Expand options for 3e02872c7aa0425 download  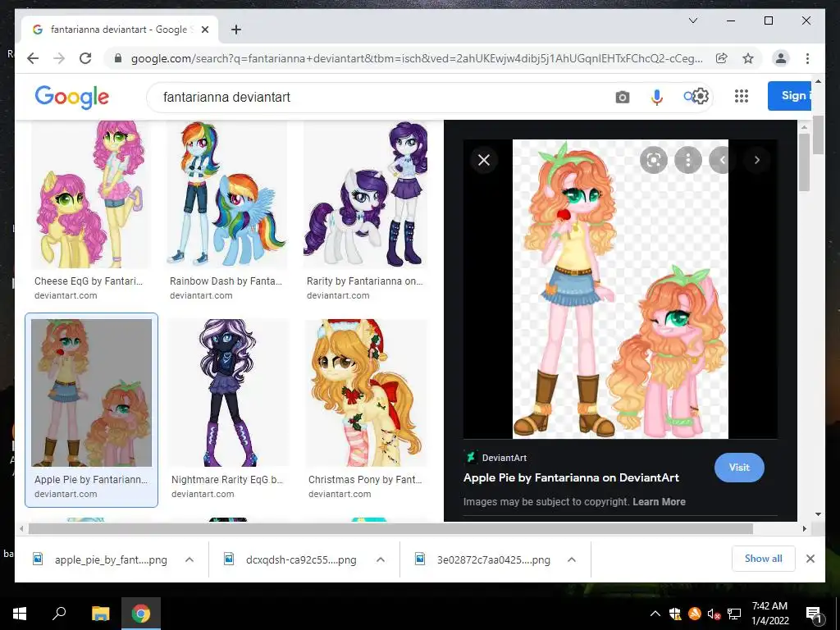[572, 559]
